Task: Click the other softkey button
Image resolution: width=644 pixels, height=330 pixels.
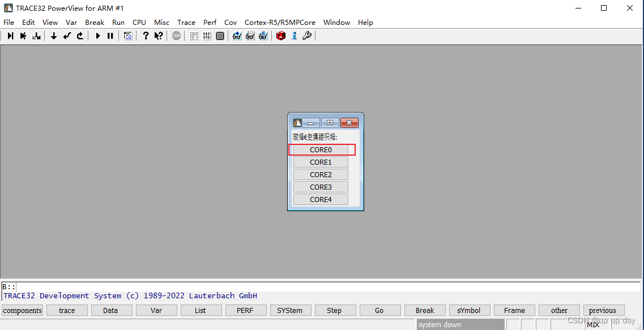Action: 560,310
